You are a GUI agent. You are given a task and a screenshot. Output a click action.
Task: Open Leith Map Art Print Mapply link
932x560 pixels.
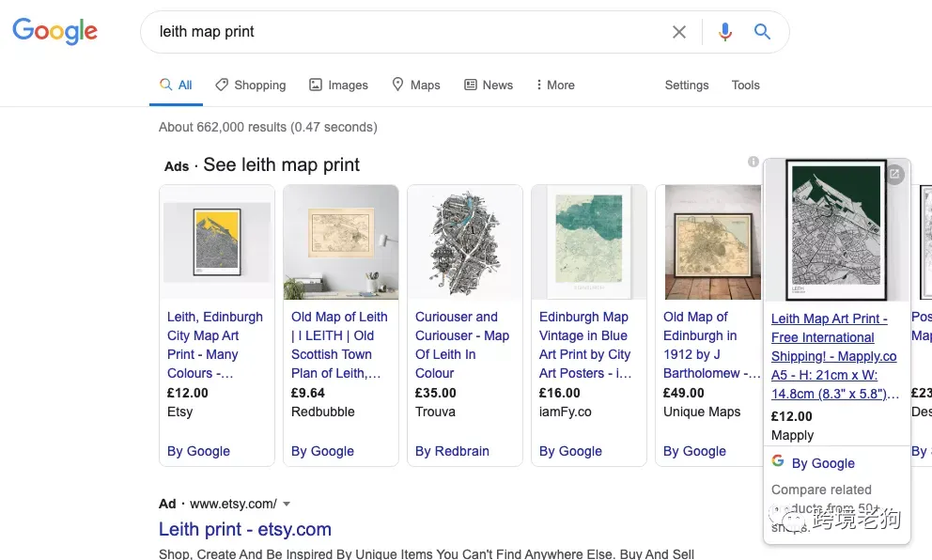coord(834,356)
